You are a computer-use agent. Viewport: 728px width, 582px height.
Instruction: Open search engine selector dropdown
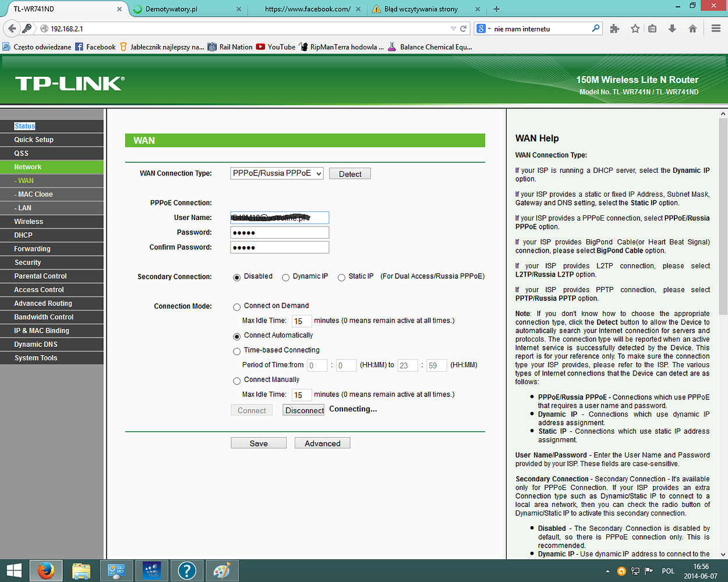point(485,29)
